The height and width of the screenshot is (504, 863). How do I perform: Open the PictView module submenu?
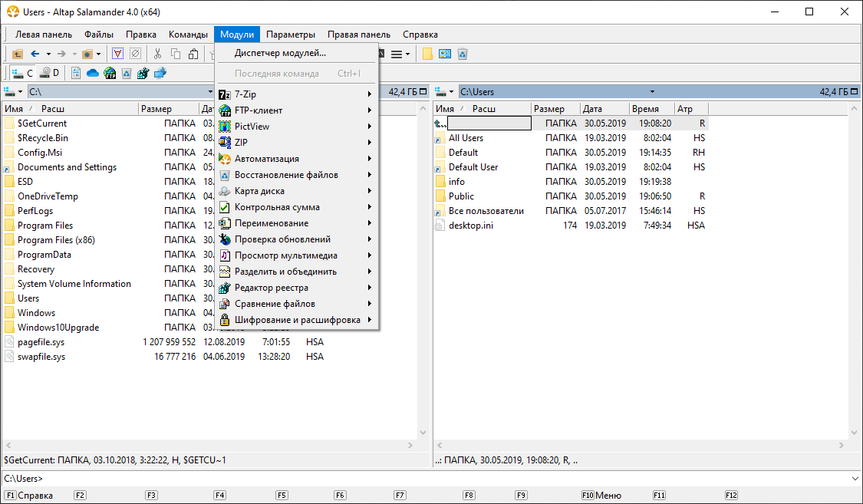pyautogui.click(x=297, y=126)
